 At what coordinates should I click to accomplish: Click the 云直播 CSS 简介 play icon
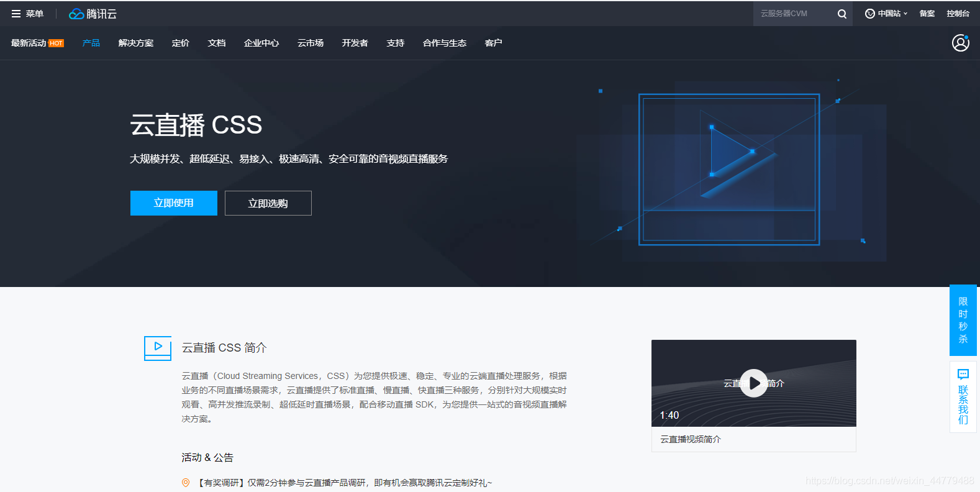click(x=158, y=348)
